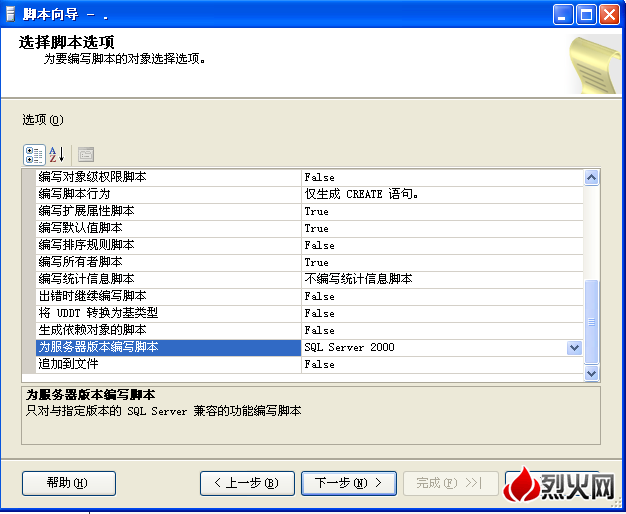Click the 不编写统计信息脚本 value

(442, 279)
